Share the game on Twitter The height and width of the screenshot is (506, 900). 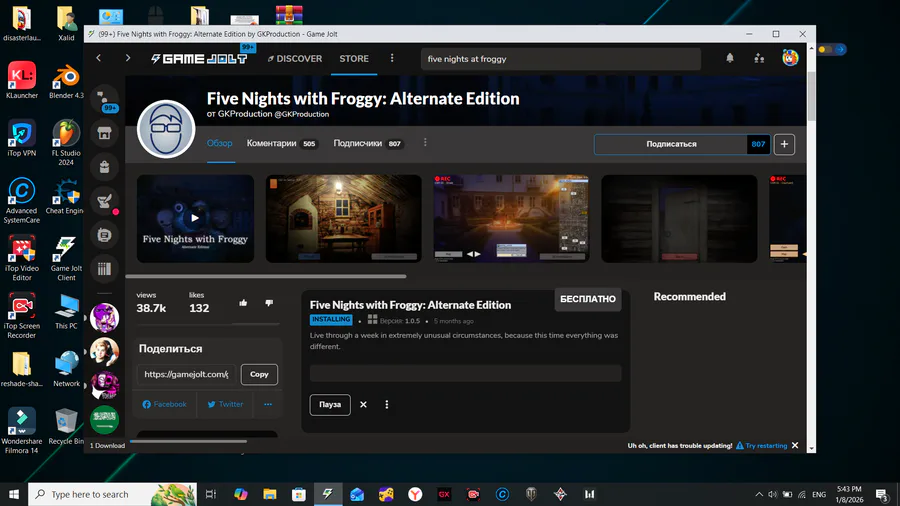[x=225, y=404]
